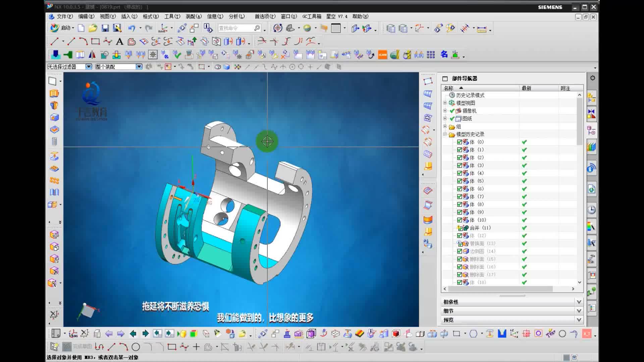Image resolution: width=644 pixels, height=362 pixels.
Task: Toggle 删除面 (15) checkbox
Action: [460, 259]
